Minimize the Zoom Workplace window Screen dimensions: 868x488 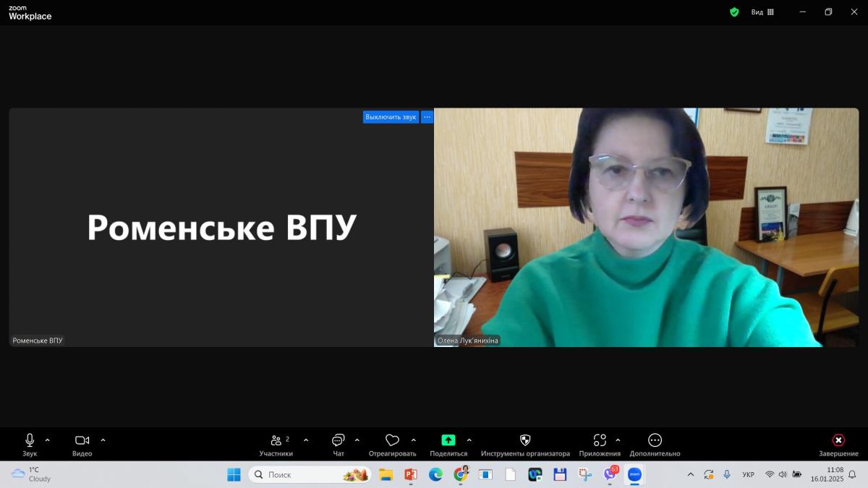(x=803, y=12)
